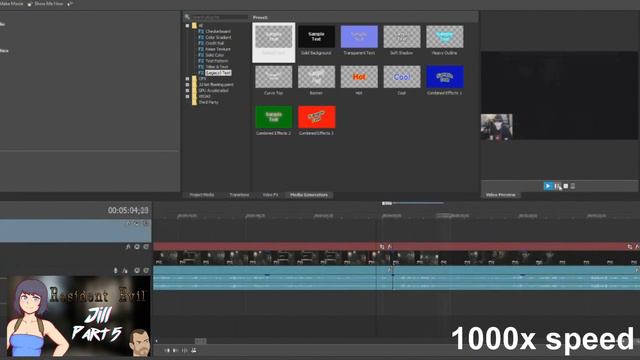Click the timeline horizontal scrollbar thumb
640x360 pixels.
click(200, 341)
